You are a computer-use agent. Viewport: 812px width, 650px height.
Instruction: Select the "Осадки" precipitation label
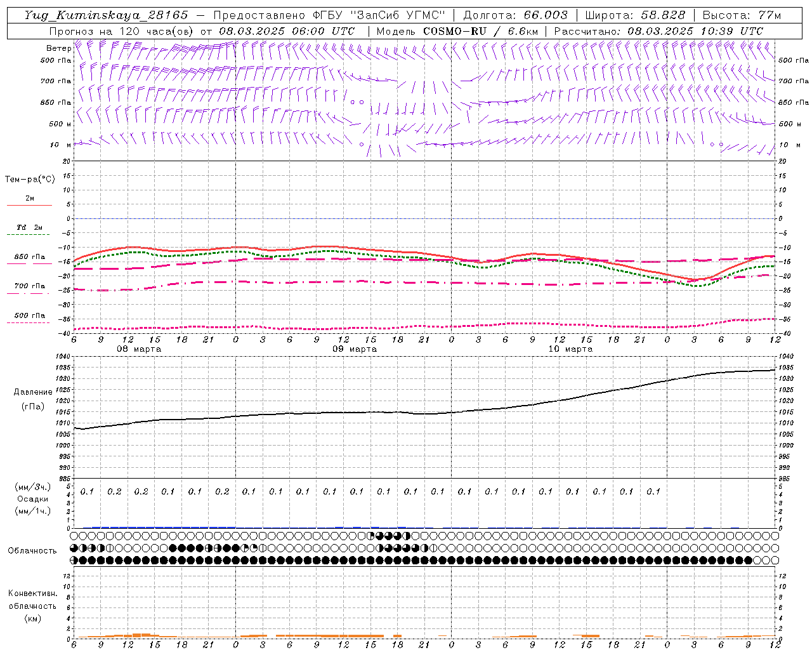coord(33,499)
